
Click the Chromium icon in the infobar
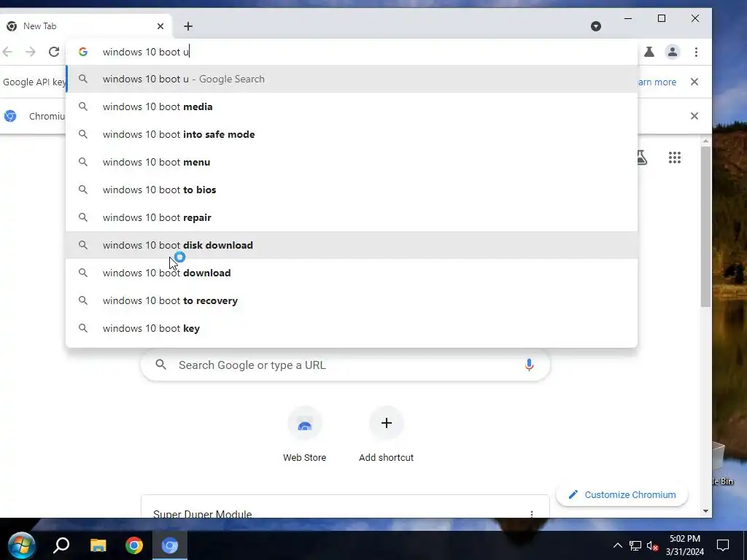point(10,116)
